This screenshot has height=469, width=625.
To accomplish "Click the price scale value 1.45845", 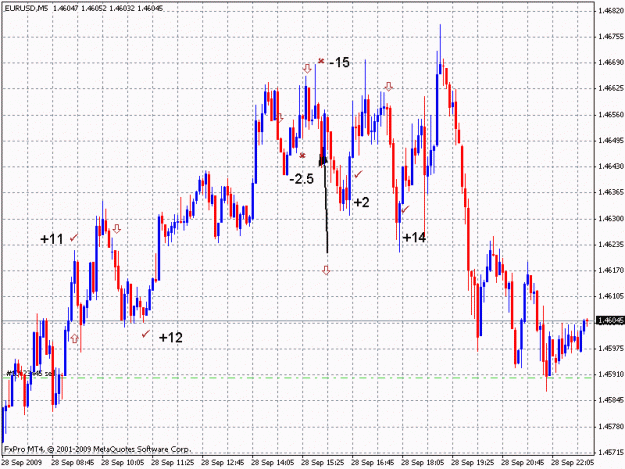I will [610, 400].
